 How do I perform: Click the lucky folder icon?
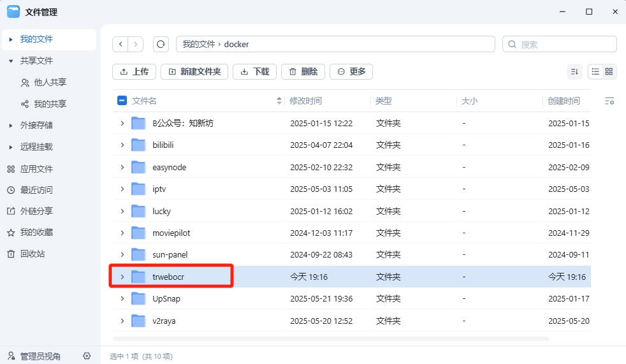click(x=138, y=211)
